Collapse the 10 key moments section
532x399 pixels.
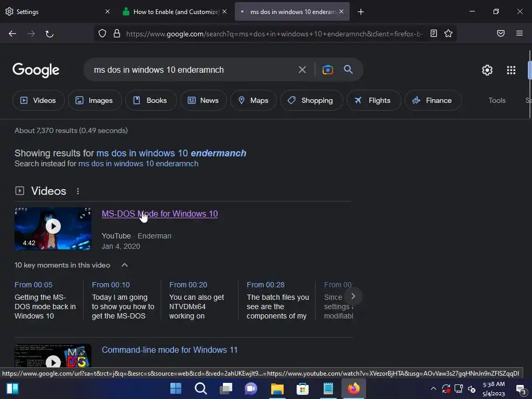click(125, 265)
